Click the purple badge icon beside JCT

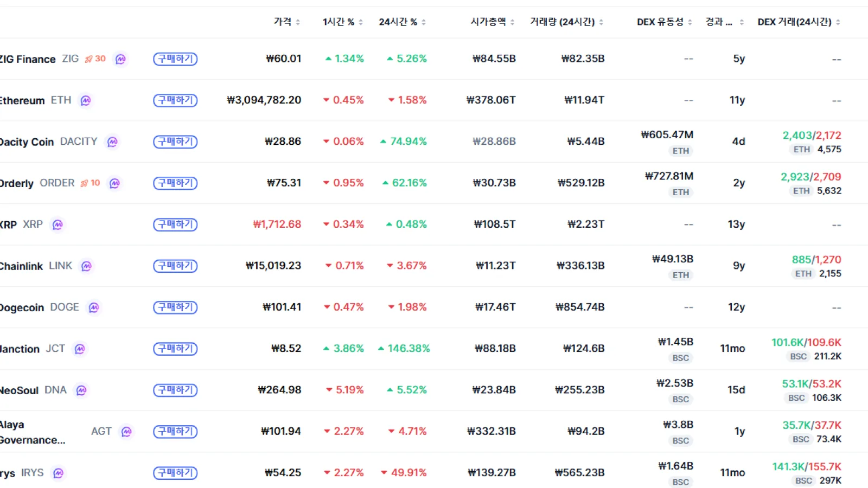80,349
